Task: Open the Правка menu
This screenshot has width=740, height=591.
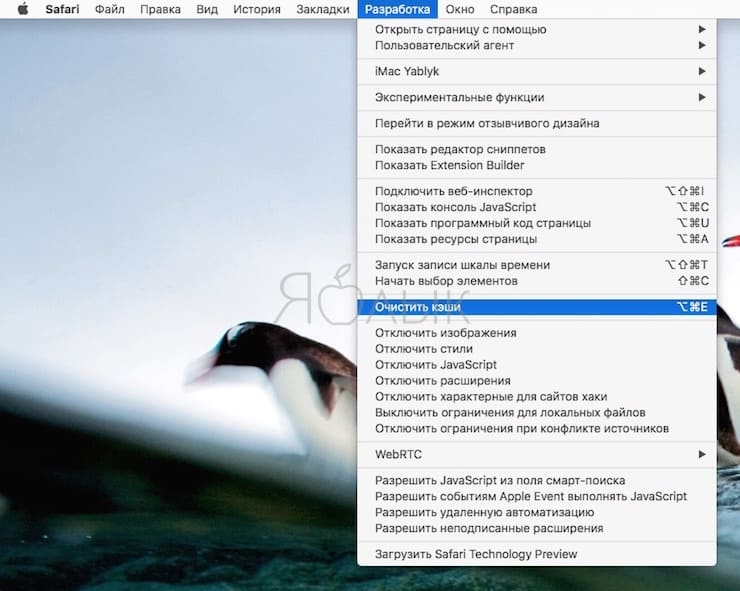Action: [160, 9]
